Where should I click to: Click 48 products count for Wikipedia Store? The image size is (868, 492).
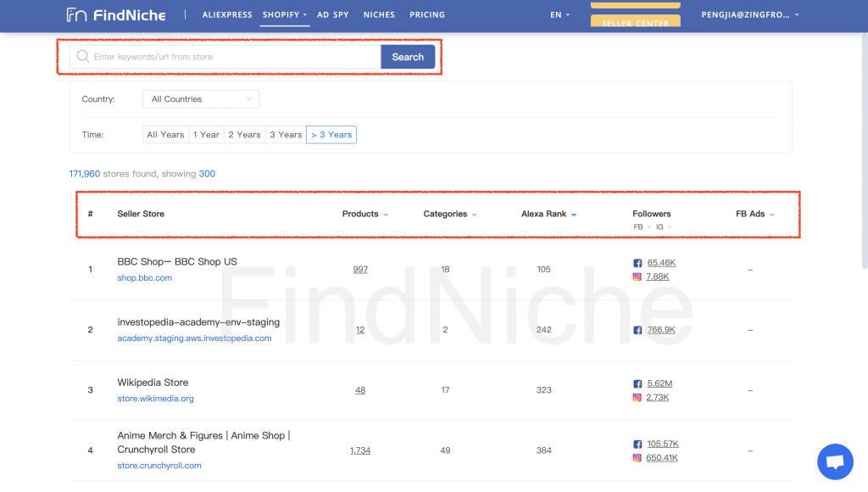(359, 390)
